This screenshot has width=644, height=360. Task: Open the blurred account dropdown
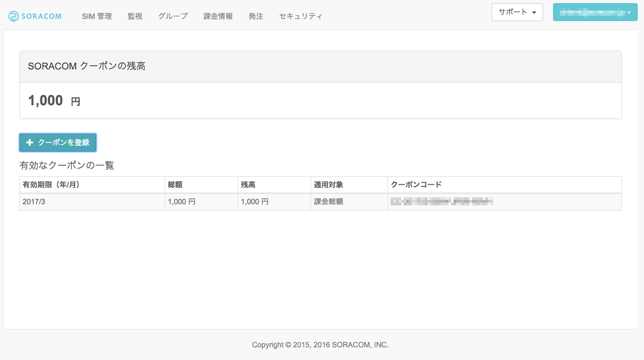coord(595,12)
